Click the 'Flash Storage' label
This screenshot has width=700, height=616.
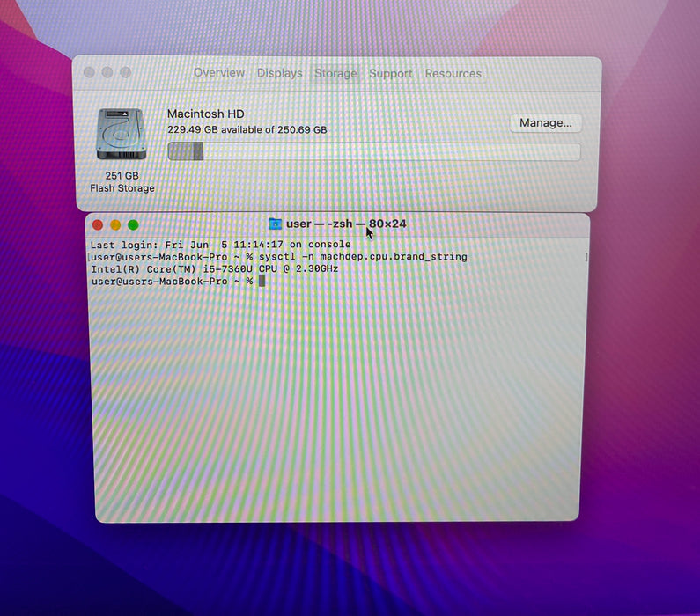tap(122, 188)
